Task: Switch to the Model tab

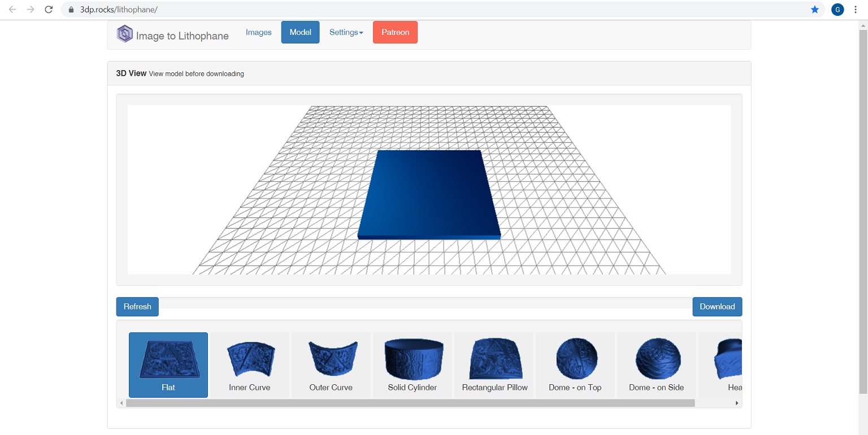Action: click(300, 32)
